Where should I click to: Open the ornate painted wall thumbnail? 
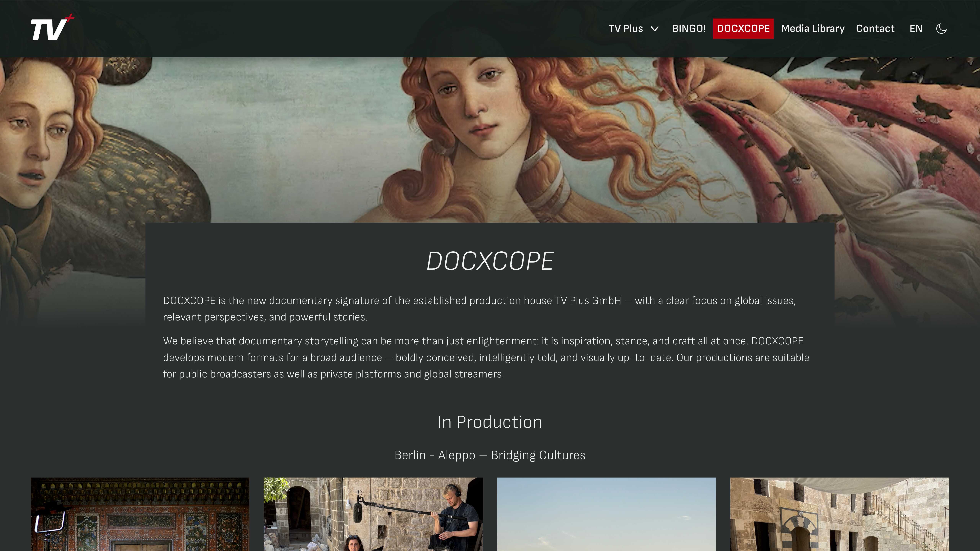click(140, 514)
